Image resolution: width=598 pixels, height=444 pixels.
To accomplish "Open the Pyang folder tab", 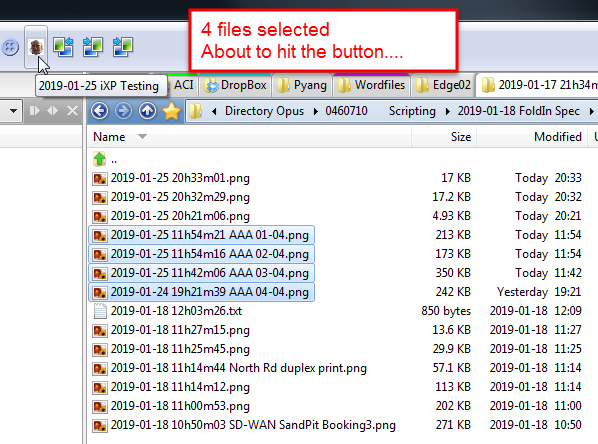I will (x=302, y=85).
